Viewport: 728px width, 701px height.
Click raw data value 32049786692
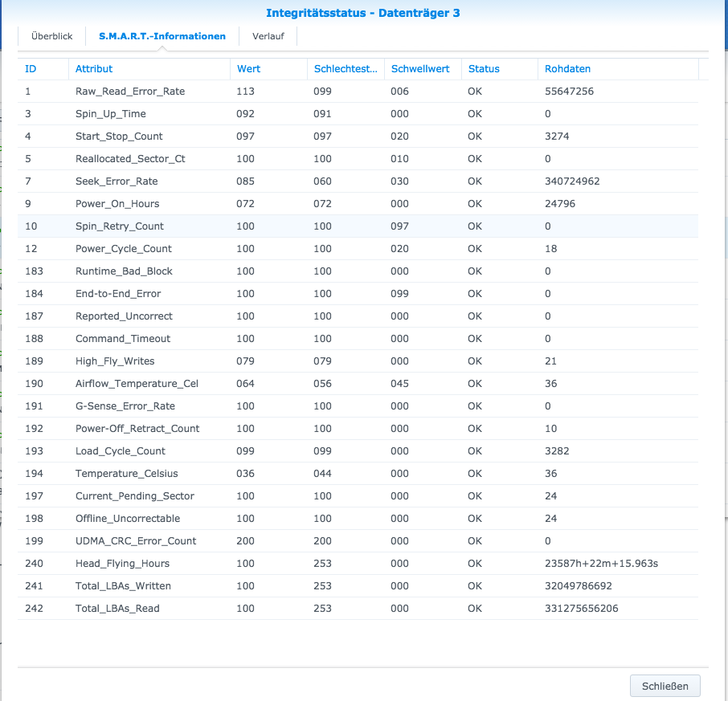coord(578,586)
